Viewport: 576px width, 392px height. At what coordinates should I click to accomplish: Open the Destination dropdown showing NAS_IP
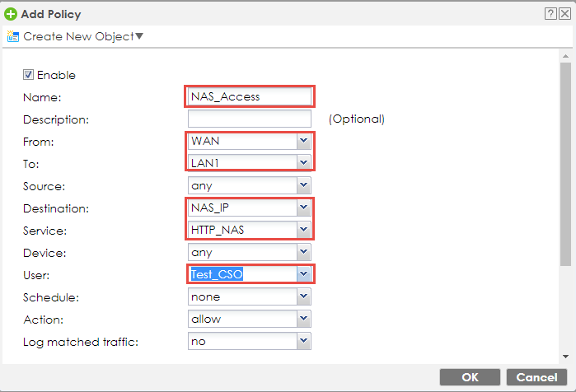[303, 208]
